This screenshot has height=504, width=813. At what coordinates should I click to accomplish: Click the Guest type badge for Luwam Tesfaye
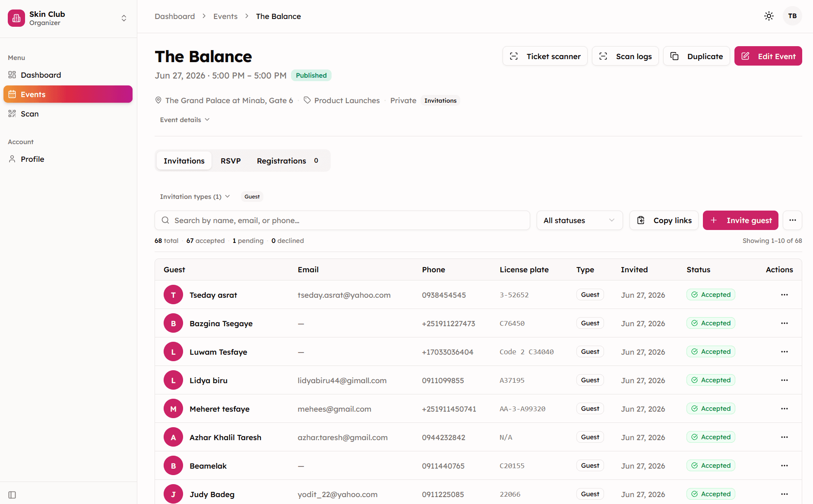tap(590, 352)
